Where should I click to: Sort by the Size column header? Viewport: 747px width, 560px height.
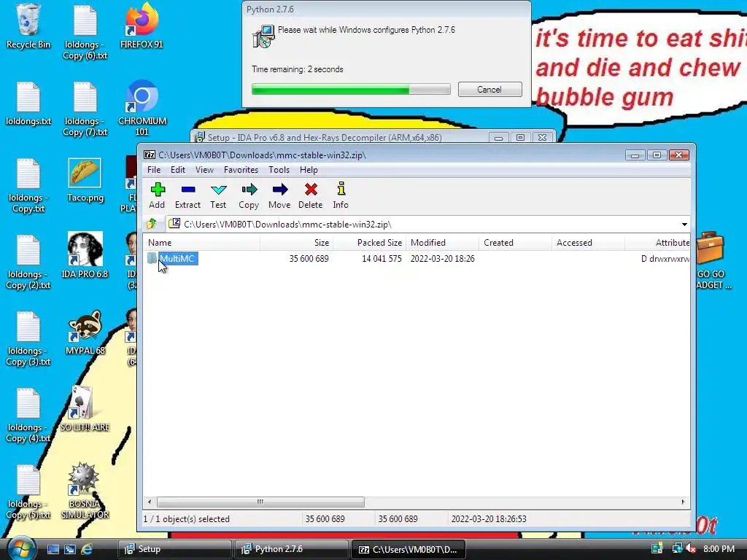tap(296, 243)
